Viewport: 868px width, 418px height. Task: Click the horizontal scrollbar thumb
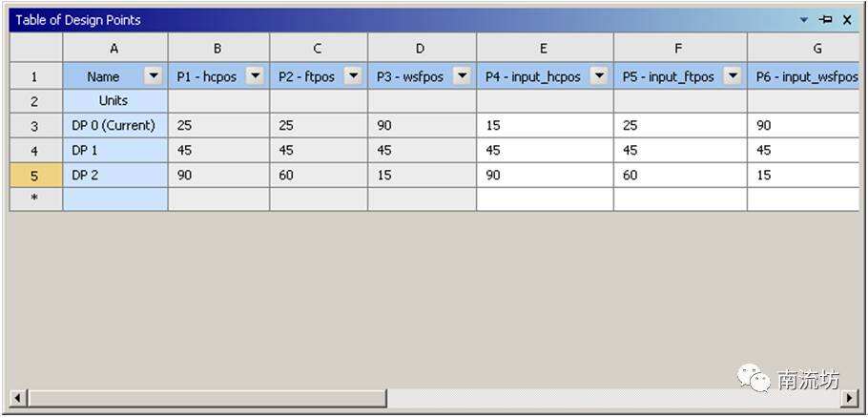click(x=207, y=398)
